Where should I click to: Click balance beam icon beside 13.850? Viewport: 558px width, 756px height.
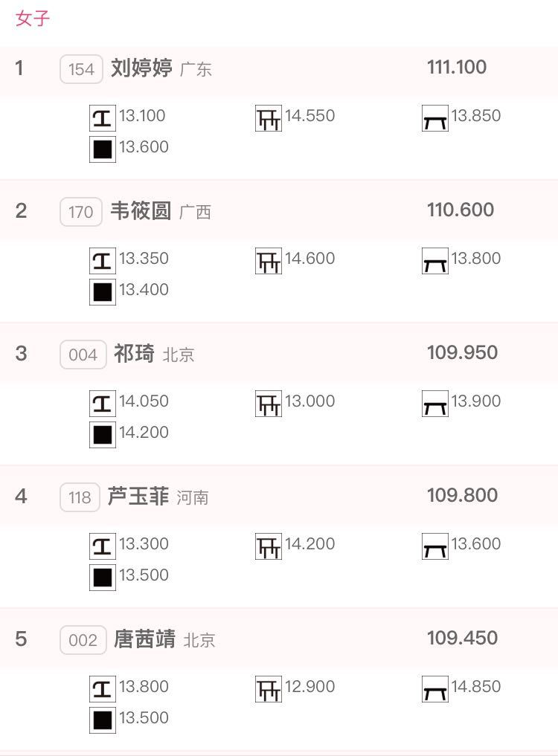(435, 118)
